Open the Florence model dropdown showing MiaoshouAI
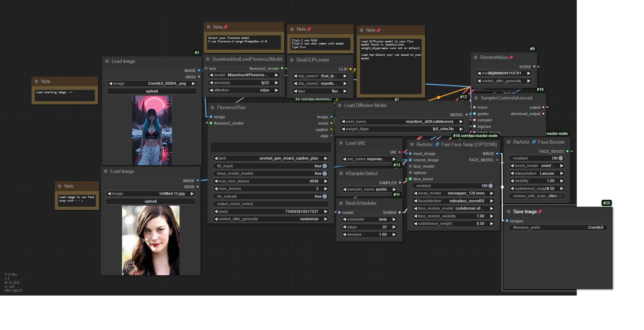 pos(244,75)
